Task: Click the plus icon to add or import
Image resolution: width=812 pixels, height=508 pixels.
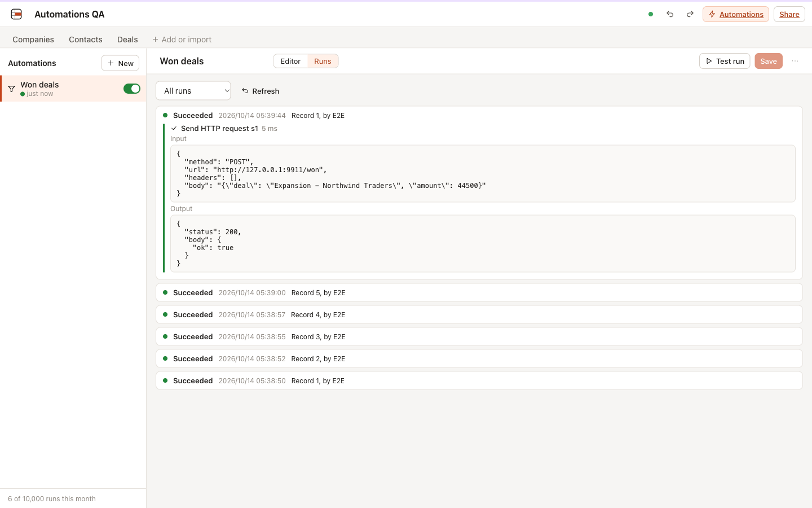Action: point(155,40)
